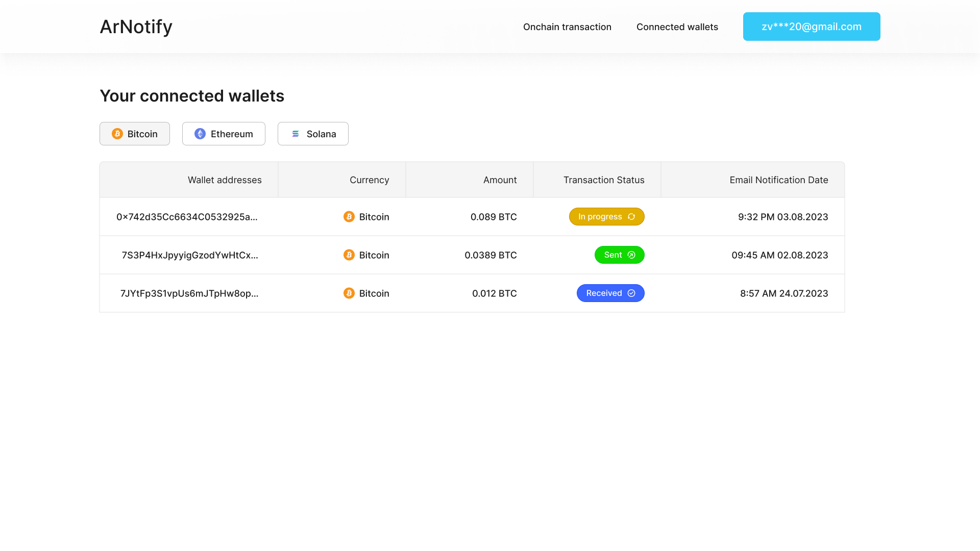Screen dimensions: 980x551
Task: Click checkmark icon in Received badge
Action: tap(631, 293)
